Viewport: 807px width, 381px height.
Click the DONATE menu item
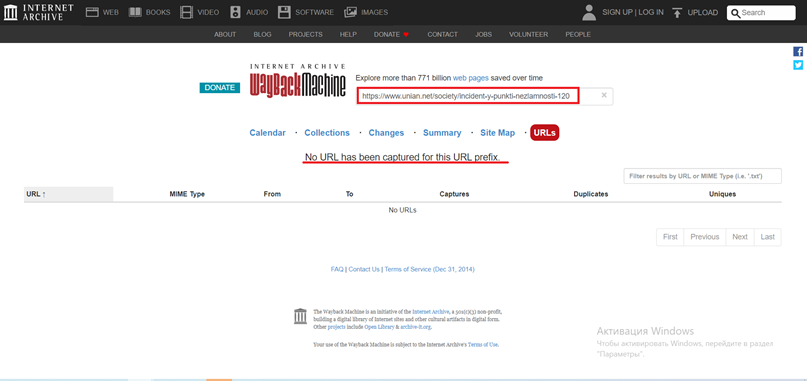[387, 34]
